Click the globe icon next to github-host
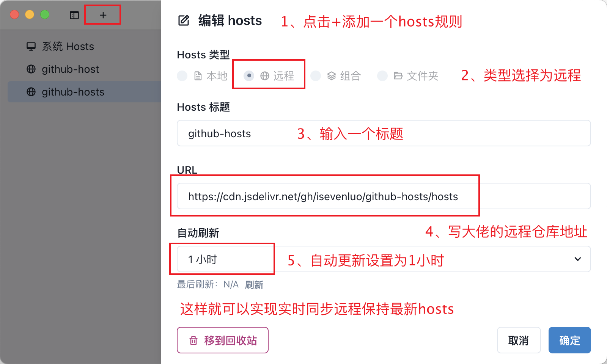 (31, 69)
